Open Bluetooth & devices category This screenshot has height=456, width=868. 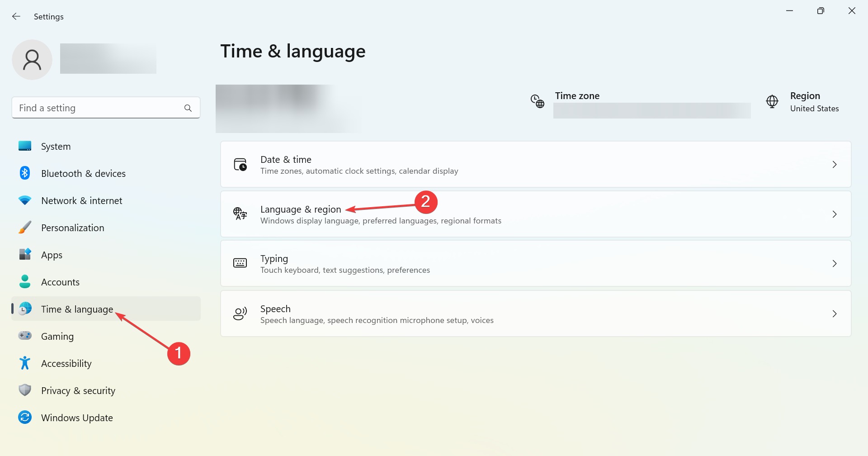[x=106, y=173]
